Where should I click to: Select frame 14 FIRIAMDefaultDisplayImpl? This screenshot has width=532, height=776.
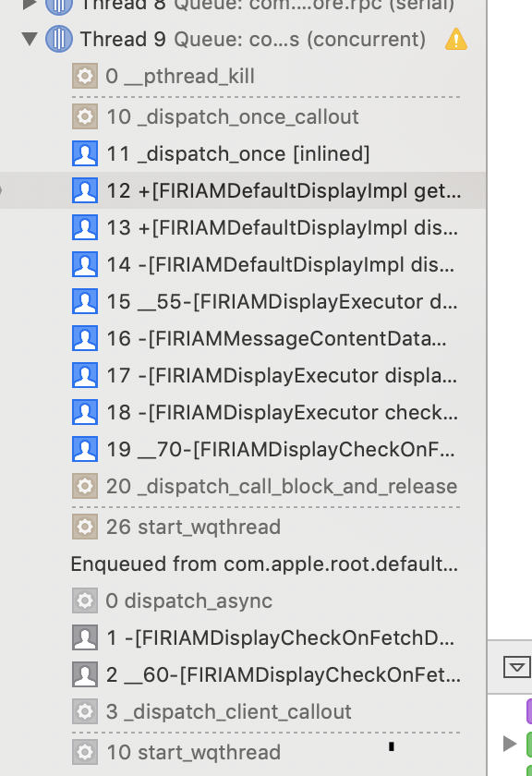[277, 264]
